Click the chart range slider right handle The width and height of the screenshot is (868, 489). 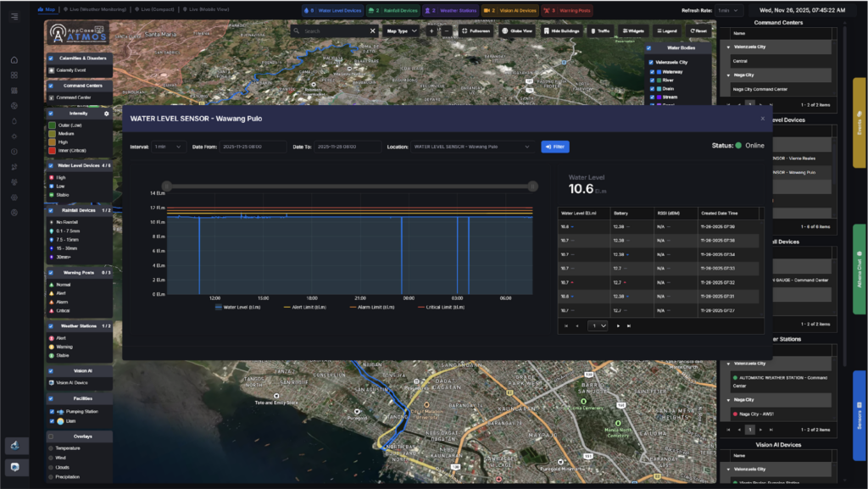click(532, 186)
